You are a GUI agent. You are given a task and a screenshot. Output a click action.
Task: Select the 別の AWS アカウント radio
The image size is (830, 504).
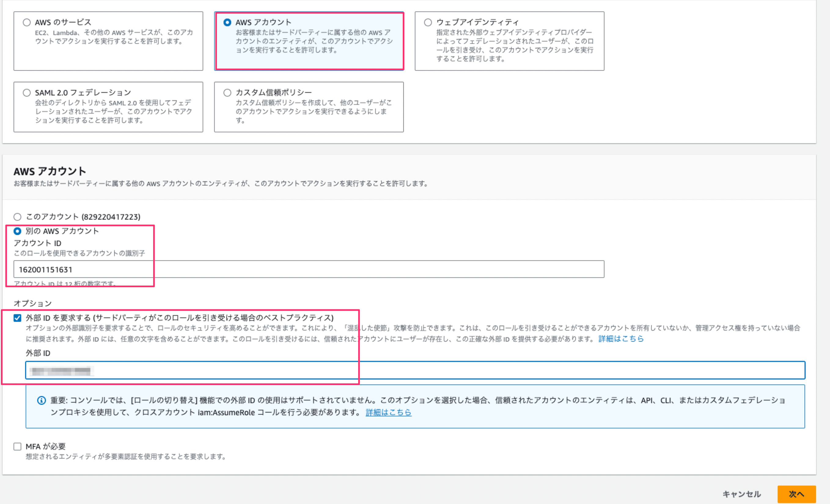tap(17, 231)
